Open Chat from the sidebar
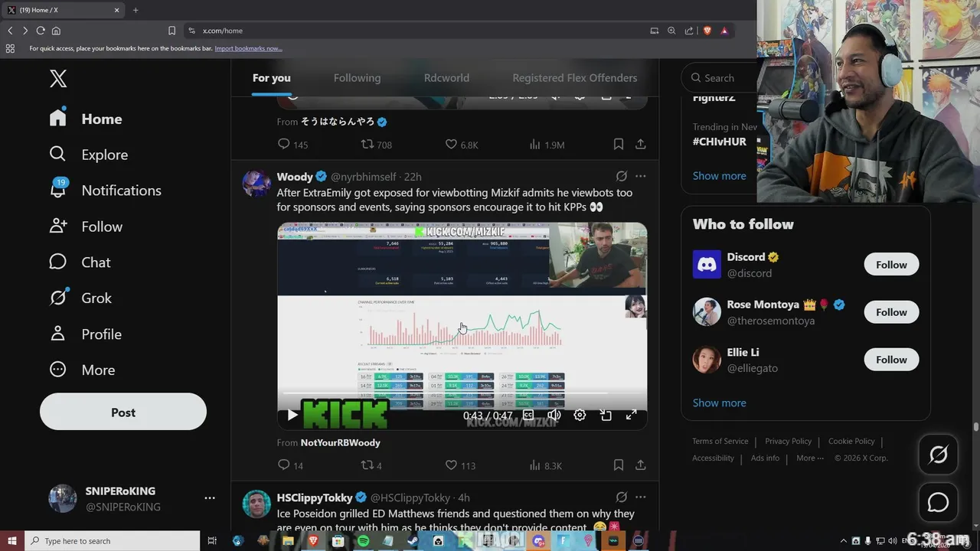 80,262
